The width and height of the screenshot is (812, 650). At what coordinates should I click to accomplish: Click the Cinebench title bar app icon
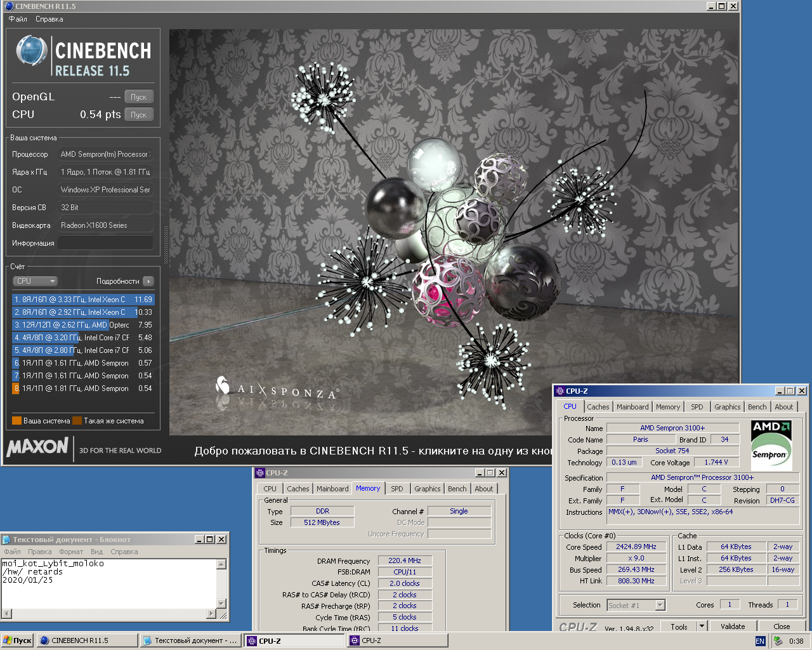pyautogui.click(x=9, y=6)
